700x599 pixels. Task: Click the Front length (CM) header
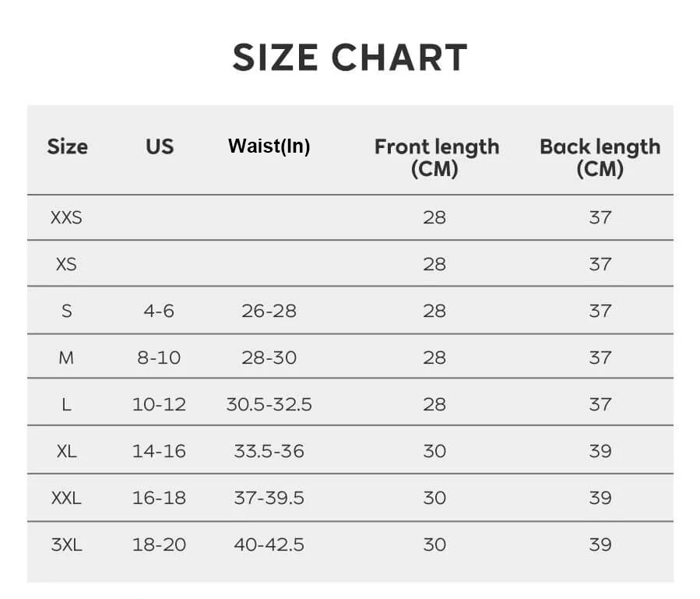point(436,157)
